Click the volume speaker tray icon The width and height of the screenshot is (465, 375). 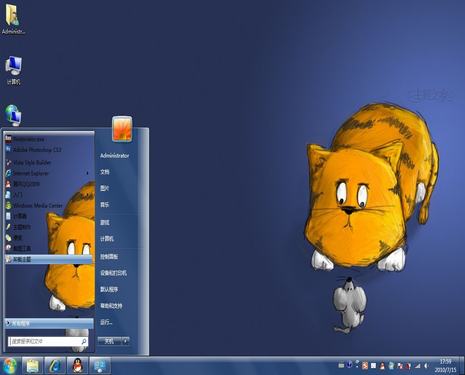coord(425,366)
